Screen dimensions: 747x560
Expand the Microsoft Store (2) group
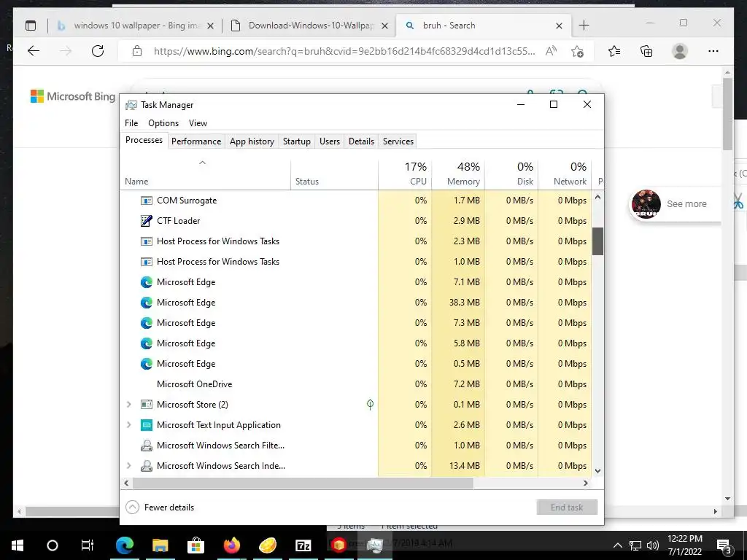click(x=128, y=404)
